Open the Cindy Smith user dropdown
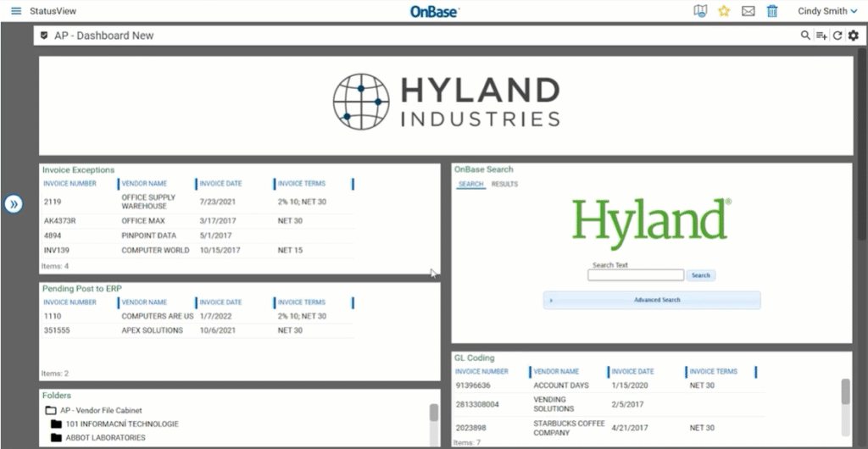 [x=827, y=11]
